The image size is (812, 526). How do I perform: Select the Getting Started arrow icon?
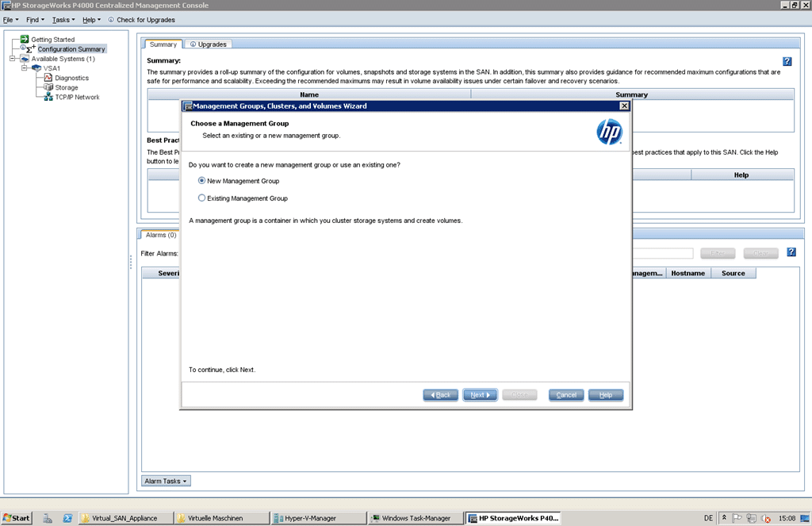(25, 39)
